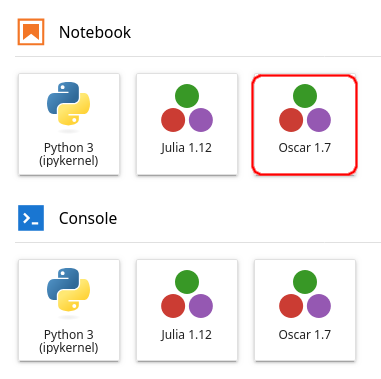The height and width of the screenshot is (379, 381).
Task: Click the orange Notebook section icon
Action: click(31, 32)
